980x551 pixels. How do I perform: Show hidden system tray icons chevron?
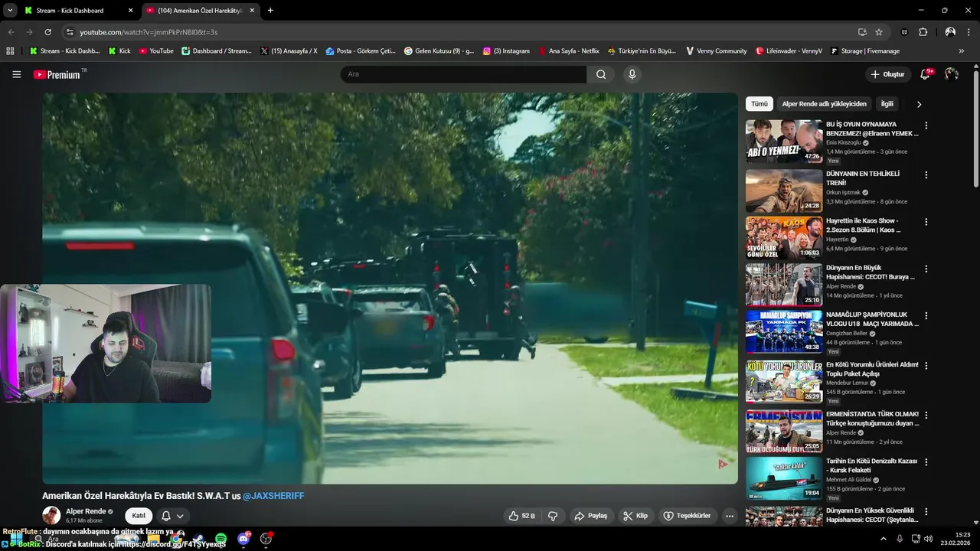coord(883,539)
